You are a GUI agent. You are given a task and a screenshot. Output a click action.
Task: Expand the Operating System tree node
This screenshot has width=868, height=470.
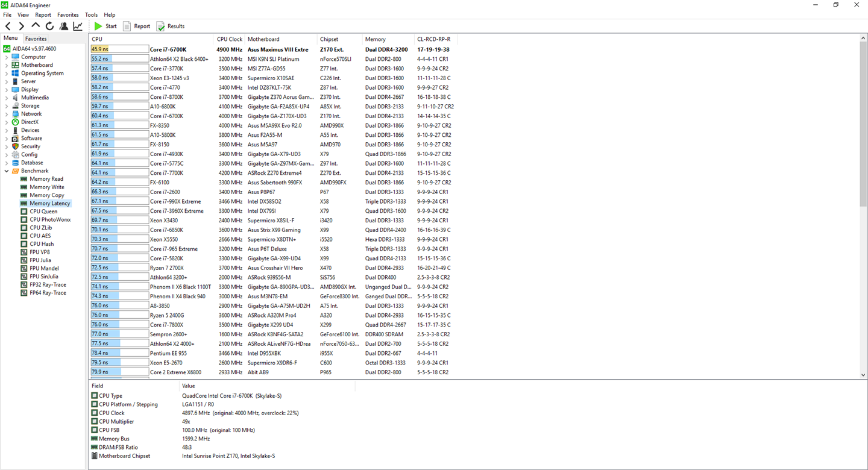pyautogui.click(x=7, y=74)
